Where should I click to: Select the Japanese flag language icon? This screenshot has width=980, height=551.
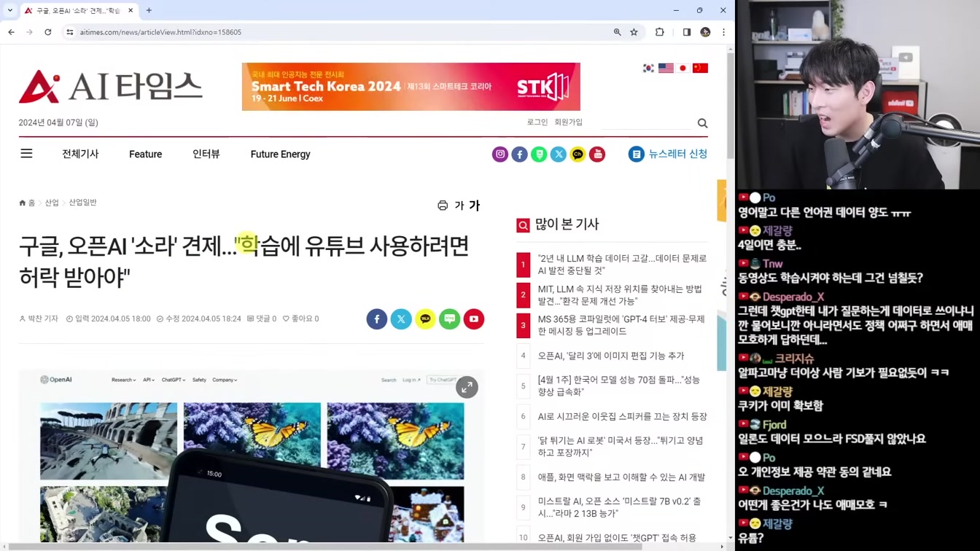[683, 68]
